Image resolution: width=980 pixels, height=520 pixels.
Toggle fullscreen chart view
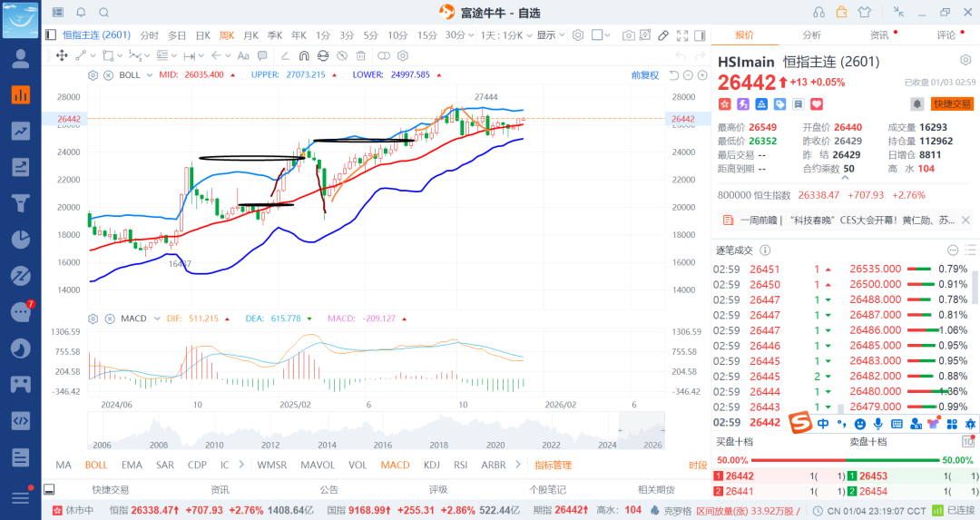coord(682,35)
